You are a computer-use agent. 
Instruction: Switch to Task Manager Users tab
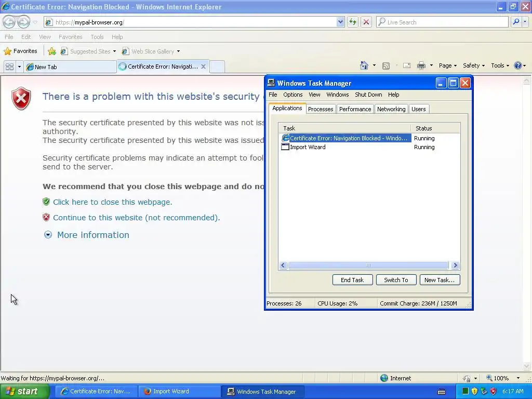(x=418, y=109)
